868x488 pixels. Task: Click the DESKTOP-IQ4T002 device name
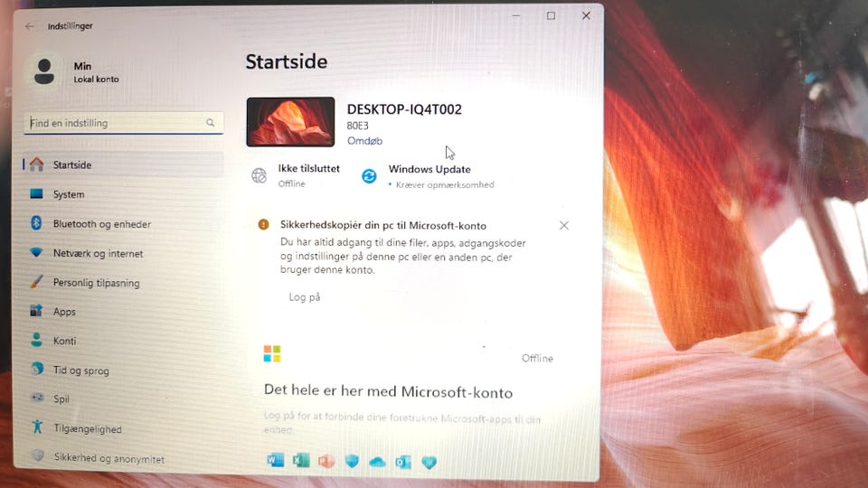pos(404,109)
